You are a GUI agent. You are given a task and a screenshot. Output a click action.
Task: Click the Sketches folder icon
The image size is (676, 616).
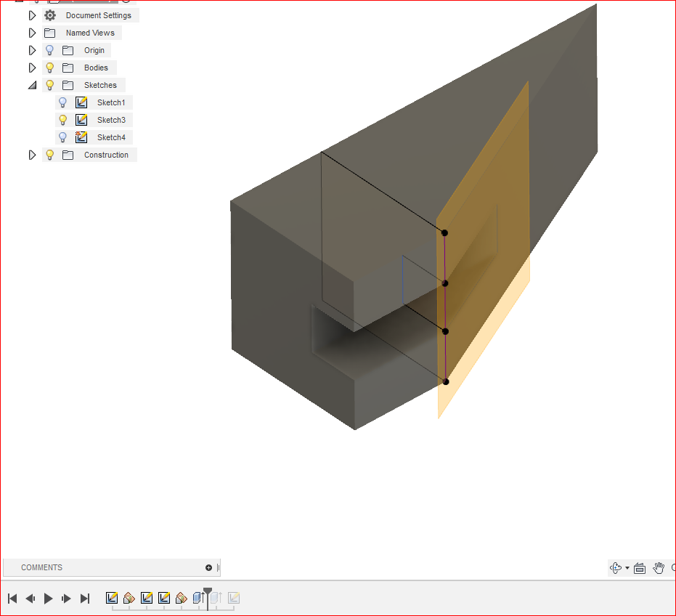pyautogui.click(x=68, y=85)
